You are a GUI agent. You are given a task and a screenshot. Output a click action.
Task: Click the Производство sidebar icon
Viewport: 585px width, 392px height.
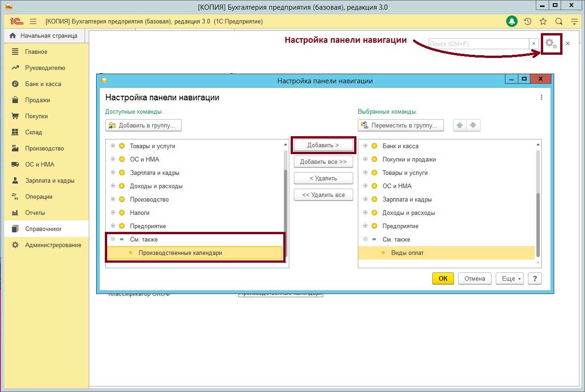[15, 148]
